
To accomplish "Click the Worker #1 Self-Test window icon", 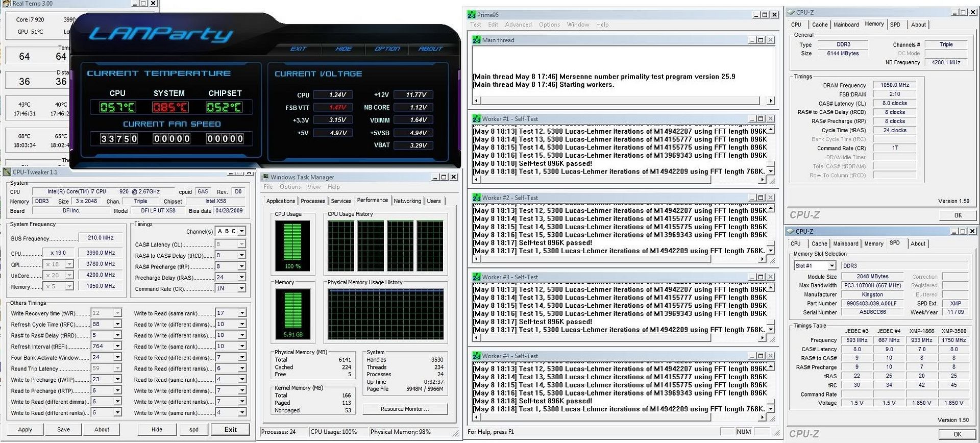I will click(x=476, y=119).
